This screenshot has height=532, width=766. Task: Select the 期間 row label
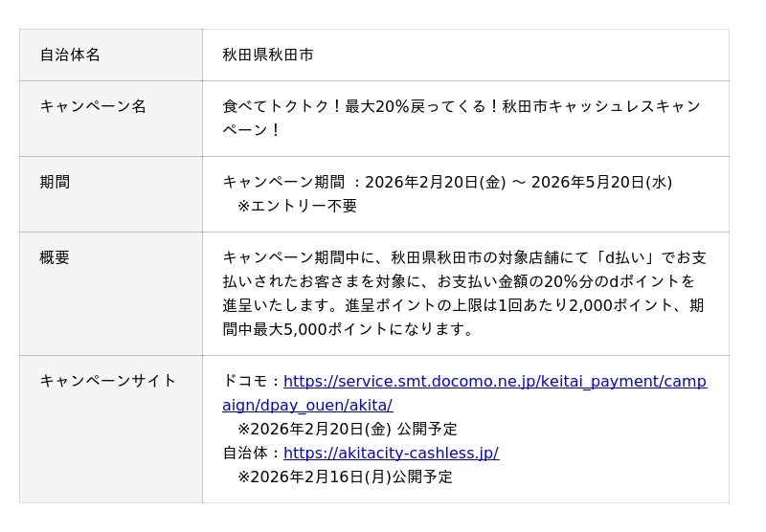tap(55, 183)
